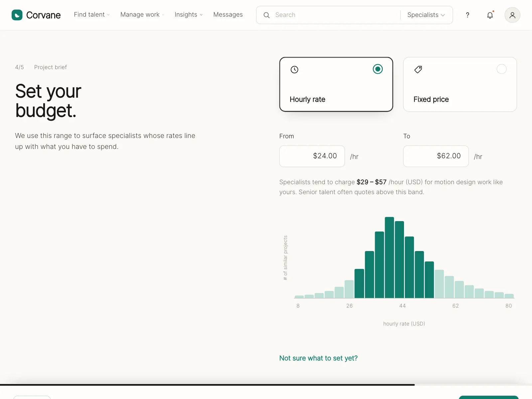Image resolution: width=532 pixels, height=399 pixels.
Task: Click the 'hourly rate (USD)' axis title
Action: 404,324
